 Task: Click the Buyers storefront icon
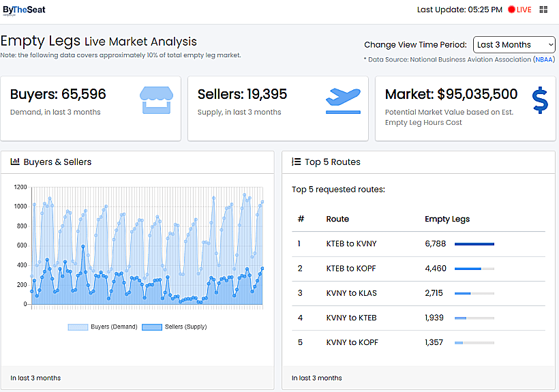point(155,100)
